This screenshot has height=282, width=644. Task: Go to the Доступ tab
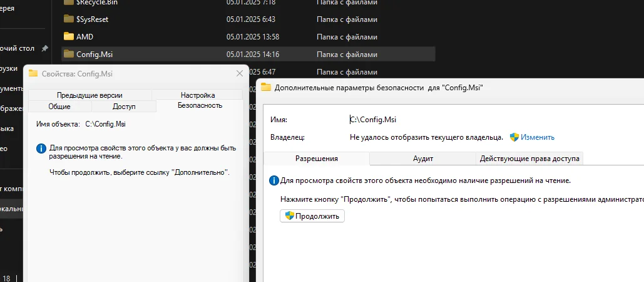(x=124, y=107)
